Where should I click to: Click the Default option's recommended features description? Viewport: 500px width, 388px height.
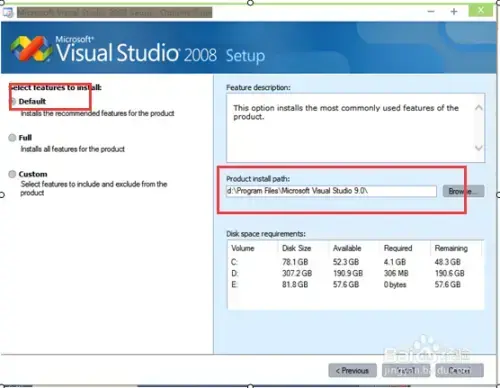click(97, 113)
